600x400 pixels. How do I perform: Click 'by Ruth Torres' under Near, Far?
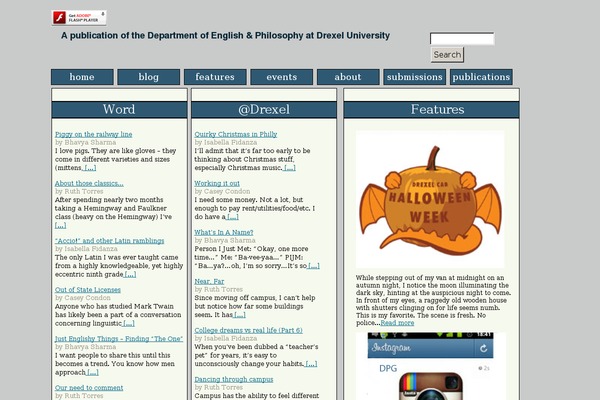click(x=218, y=289)
